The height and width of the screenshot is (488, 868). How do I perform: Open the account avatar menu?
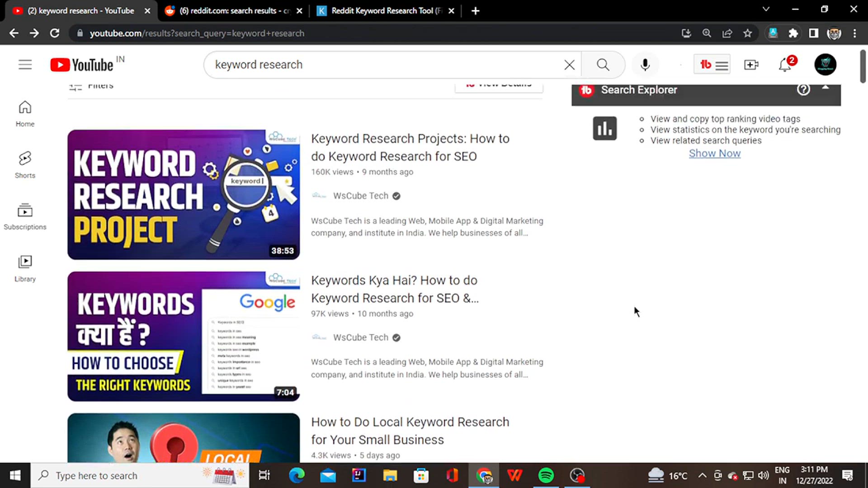coord(825,65)
